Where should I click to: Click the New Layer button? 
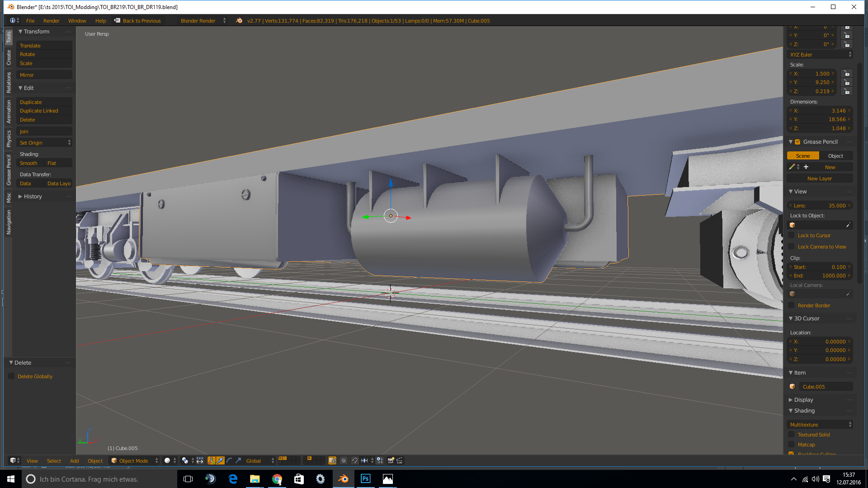pos(819,178)
